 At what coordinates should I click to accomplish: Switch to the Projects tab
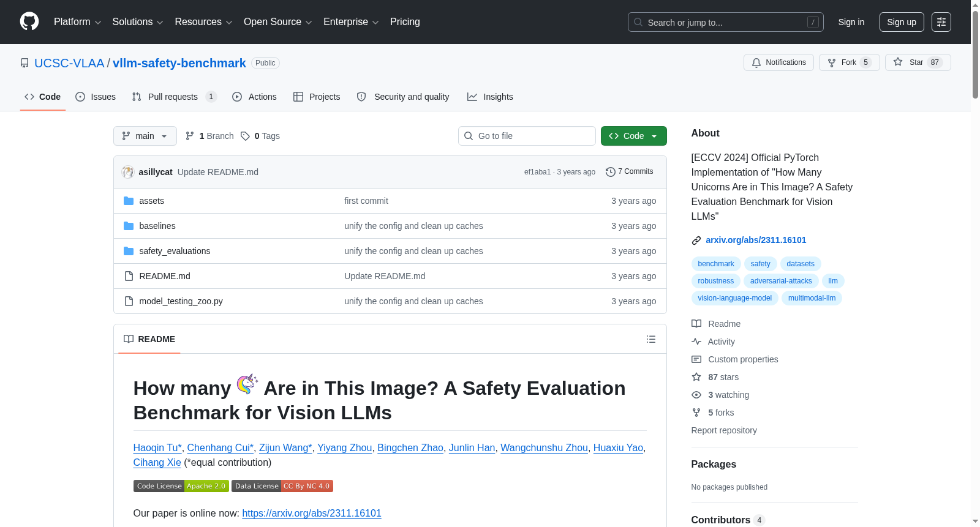click(x=317, y=97)
